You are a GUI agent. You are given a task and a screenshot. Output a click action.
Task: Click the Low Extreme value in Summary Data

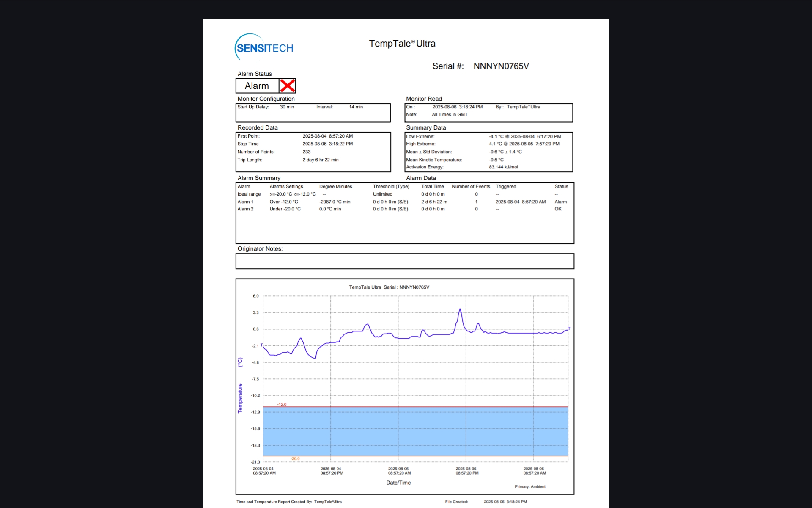pos(525,136)
